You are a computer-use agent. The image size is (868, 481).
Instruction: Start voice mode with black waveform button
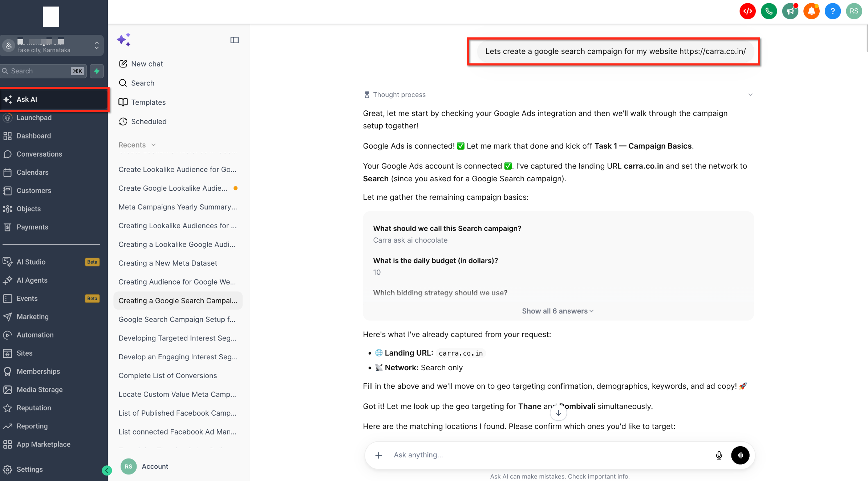click(x=740, y=455)
